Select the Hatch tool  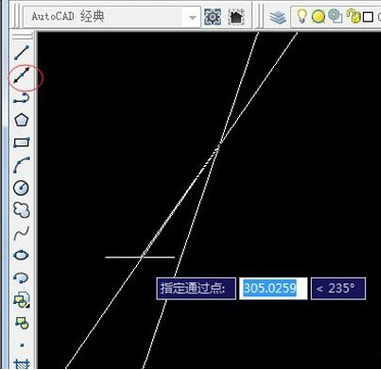(22, 364)
